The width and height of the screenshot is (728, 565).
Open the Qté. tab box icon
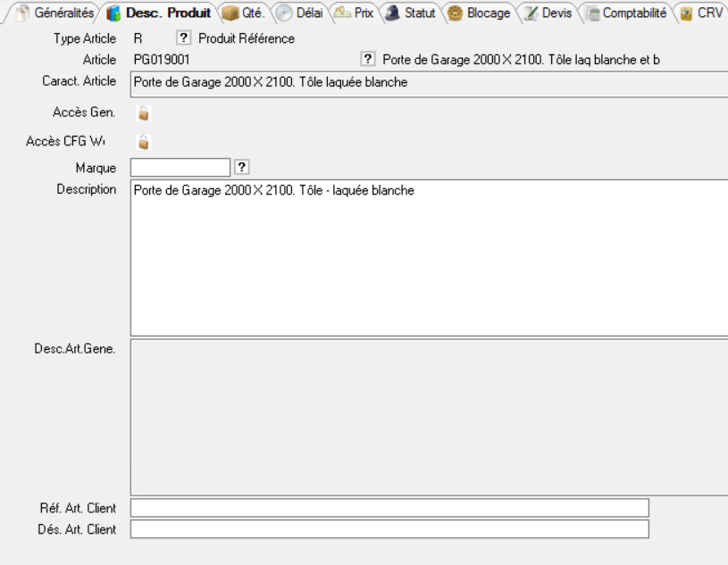point(230,13)
